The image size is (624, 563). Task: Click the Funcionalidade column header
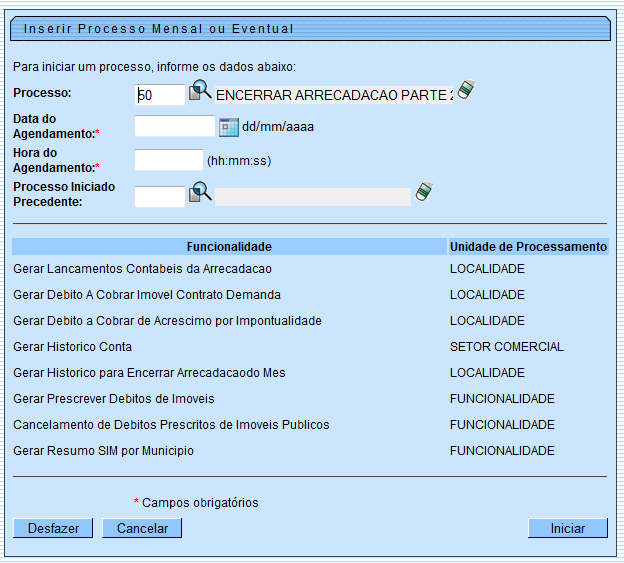tap(229, 247)
